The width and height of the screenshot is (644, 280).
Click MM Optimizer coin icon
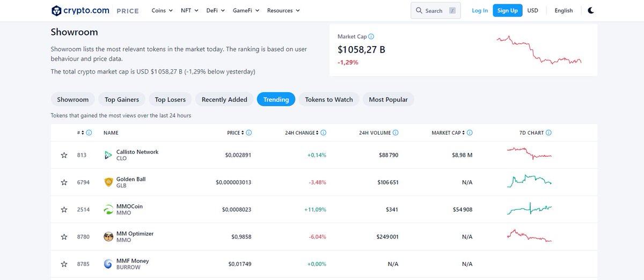pyautogui.click(x=108, y=237)
